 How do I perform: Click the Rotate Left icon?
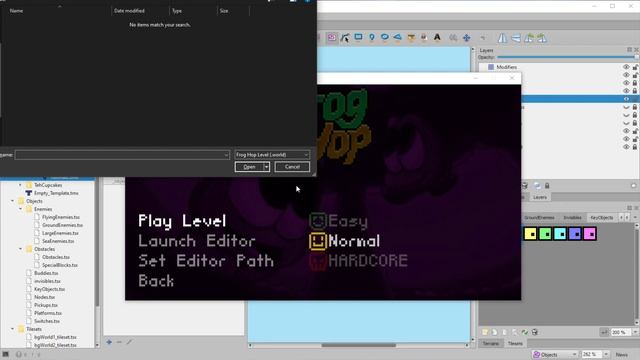529,38
